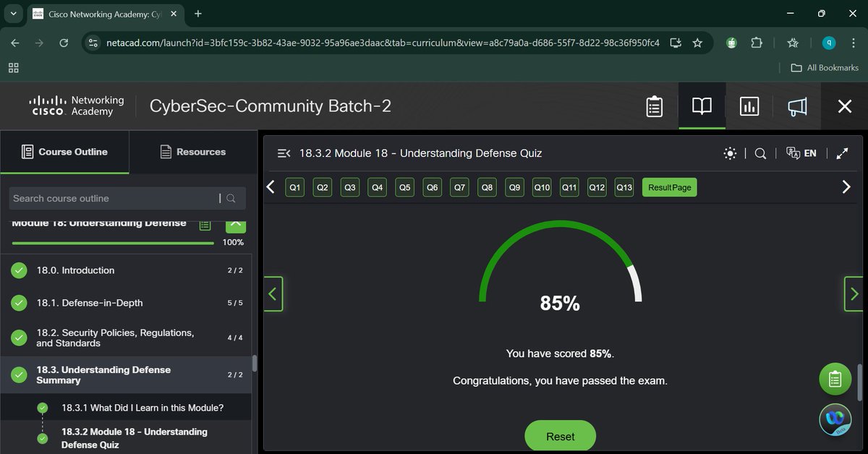Click the green previous page arrow

pos(273,294)
